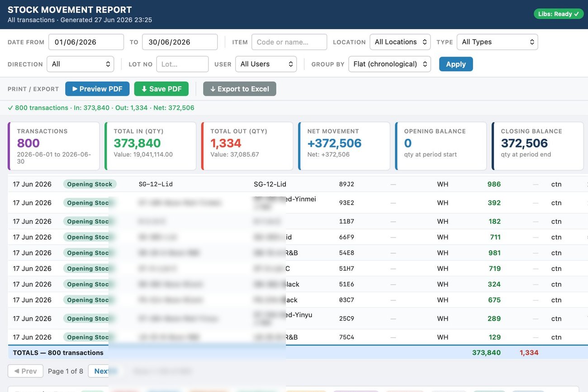
Task: Click the Libs: Ready status badge
Action: tap(559, 14)
